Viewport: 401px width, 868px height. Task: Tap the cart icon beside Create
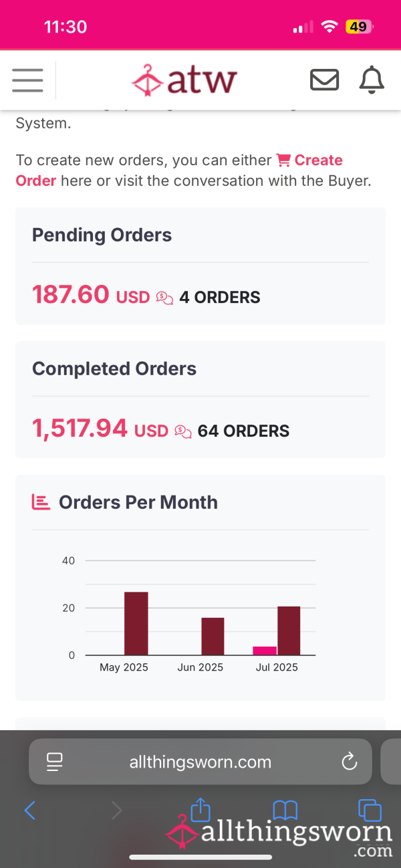click(283, 160)
